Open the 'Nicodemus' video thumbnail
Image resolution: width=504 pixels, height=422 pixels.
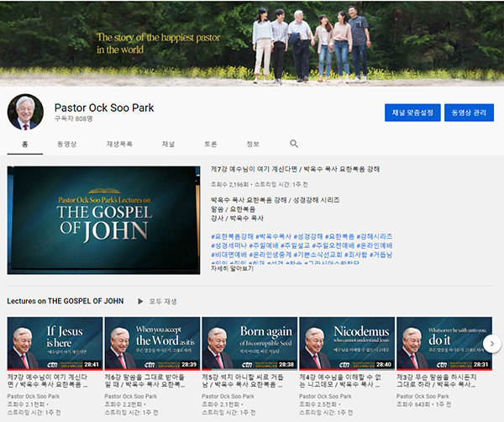[347, 343]
